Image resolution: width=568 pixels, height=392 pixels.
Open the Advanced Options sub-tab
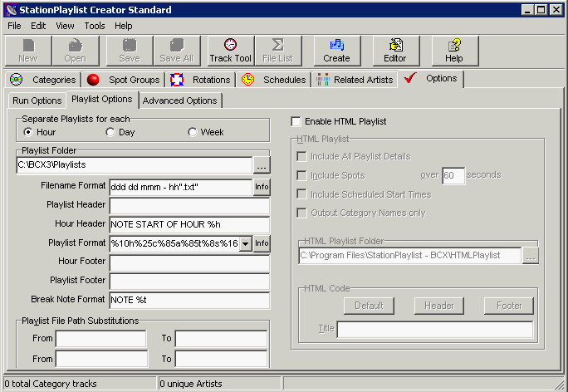pos(180,100)
